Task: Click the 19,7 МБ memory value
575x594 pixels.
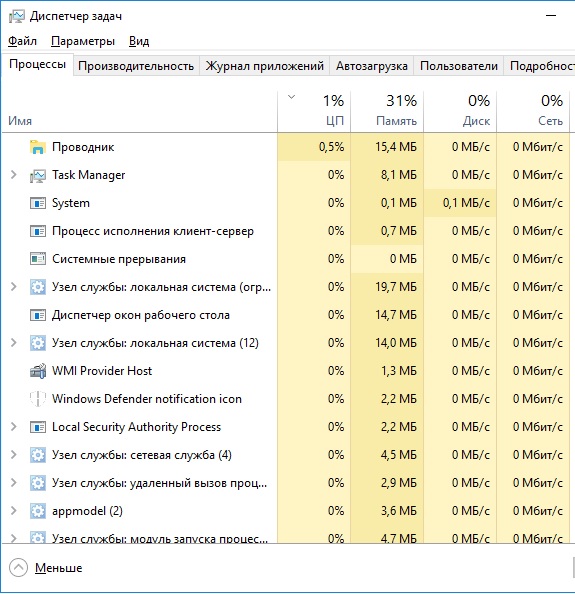Action: tap(396, 287)
